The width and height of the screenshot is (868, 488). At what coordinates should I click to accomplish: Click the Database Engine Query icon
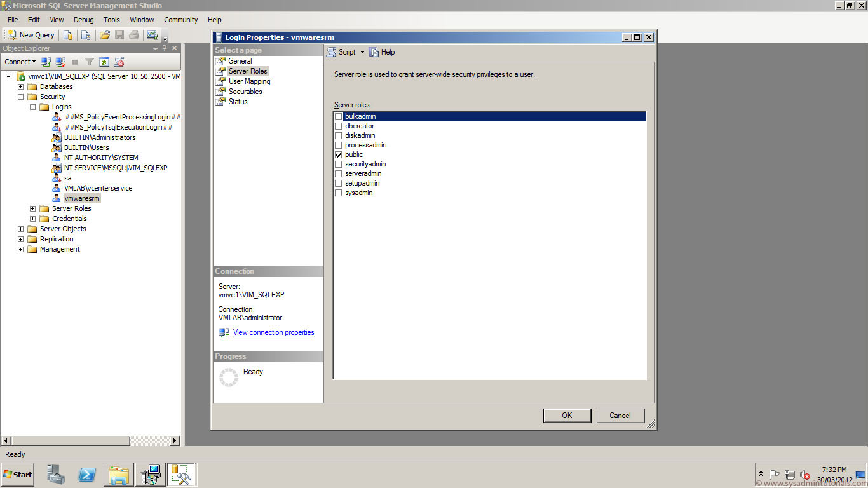(68, 35)
